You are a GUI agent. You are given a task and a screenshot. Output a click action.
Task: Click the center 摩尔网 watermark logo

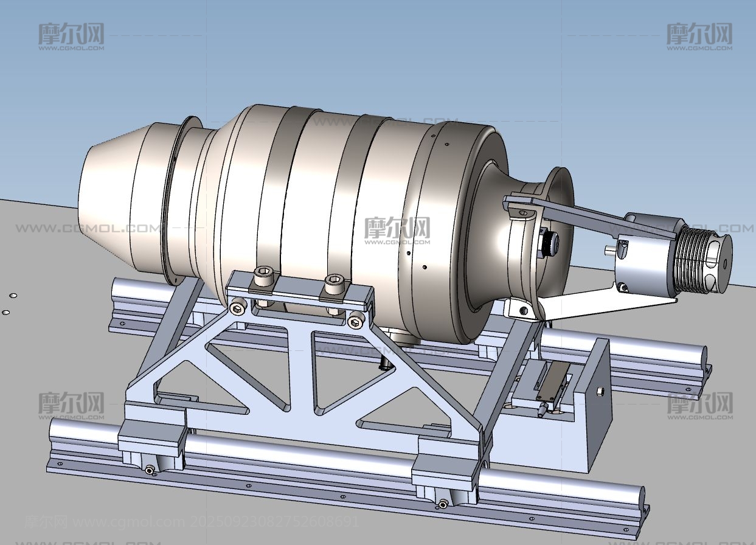click(x=397, y=230)
